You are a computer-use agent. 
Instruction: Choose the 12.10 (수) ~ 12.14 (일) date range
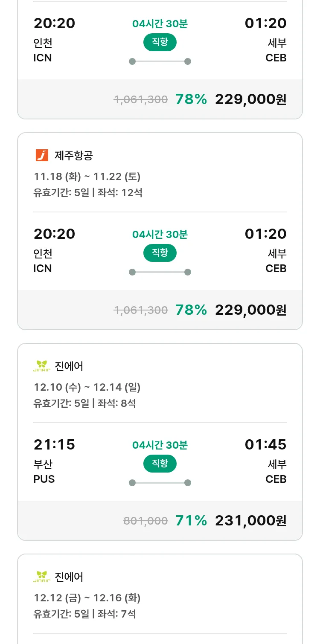(87, 387)
